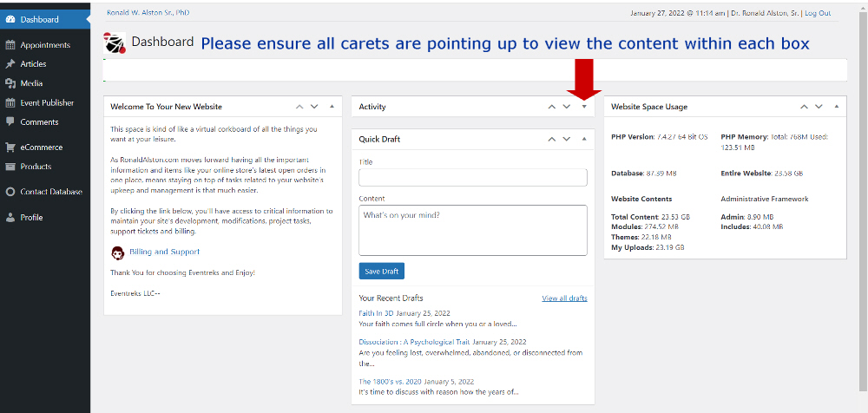868x413 pixels.
Task: Collapse Welcome To Your New Website box
Action: (x=332, y=107)
